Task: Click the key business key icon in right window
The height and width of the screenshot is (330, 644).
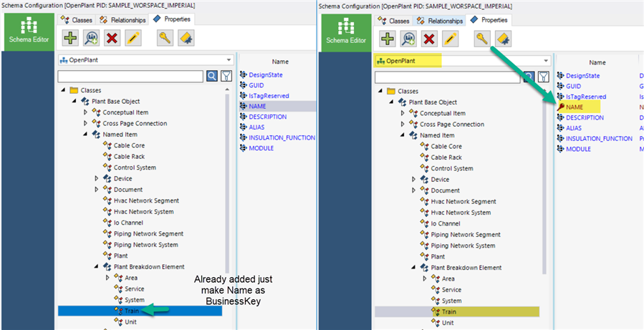Action: pyautogui.click(x=482, y=39)
